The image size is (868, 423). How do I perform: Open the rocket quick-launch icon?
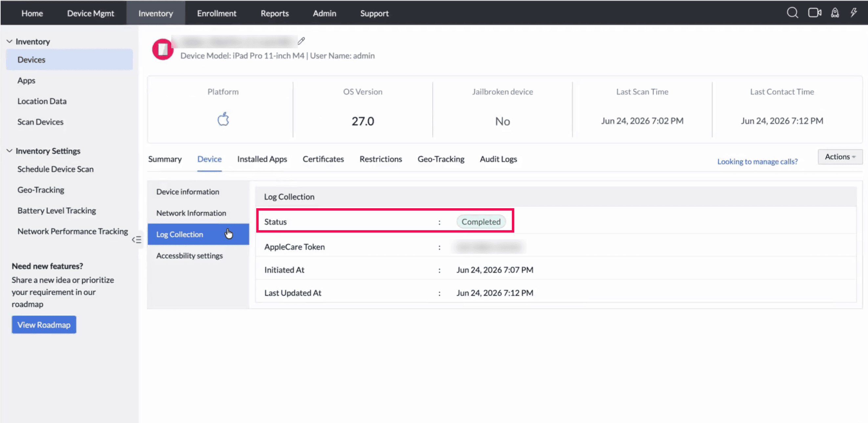tap(834, 13)
